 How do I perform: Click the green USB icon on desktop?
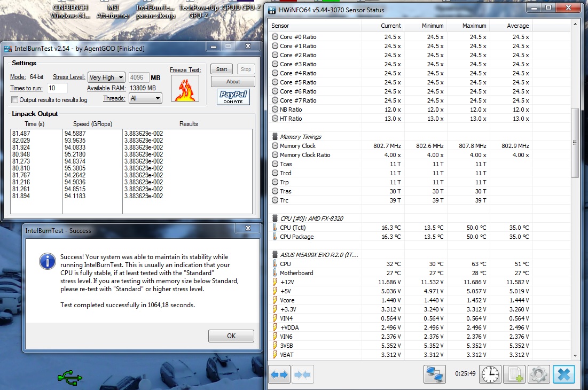(x=70, y=378)
